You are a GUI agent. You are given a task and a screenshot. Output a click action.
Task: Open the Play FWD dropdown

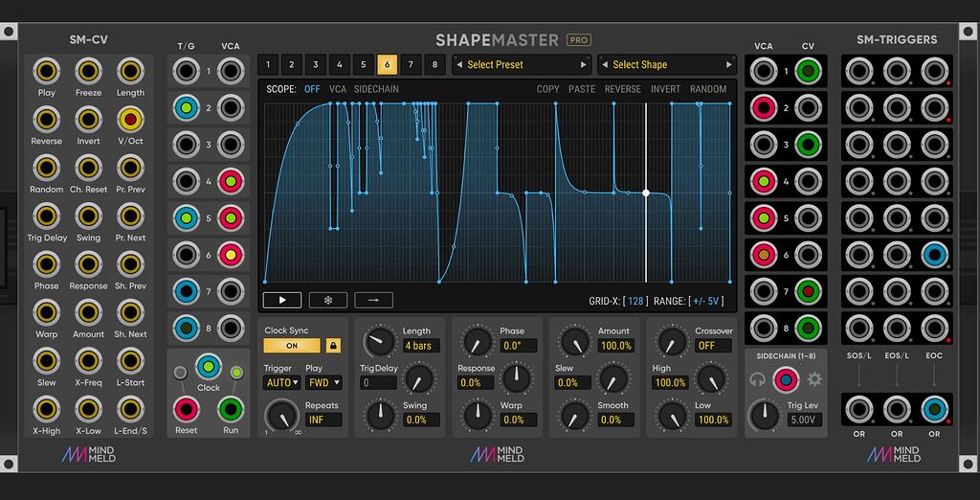coord(323,382)
